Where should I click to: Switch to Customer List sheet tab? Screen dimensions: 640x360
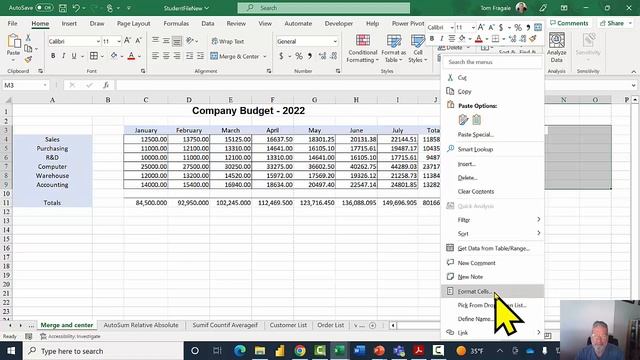pyautogui.click(x=288, y=325)
